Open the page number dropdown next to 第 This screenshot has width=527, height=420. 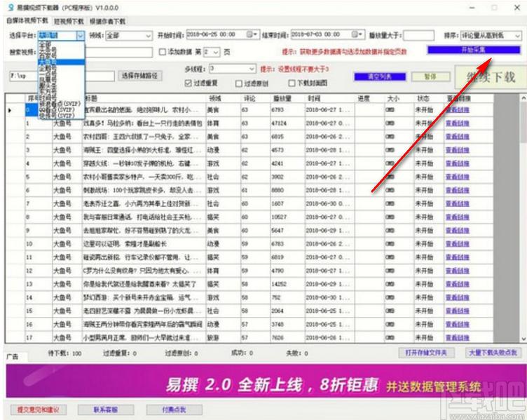point(216,52)
